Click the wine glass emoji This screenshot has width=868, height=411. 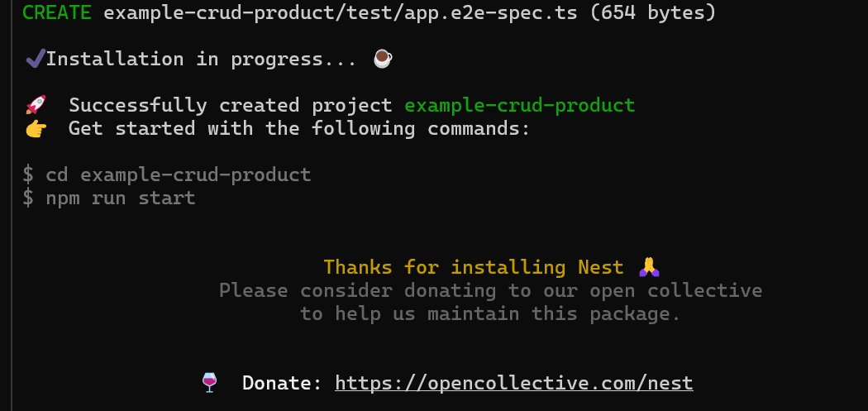coord(210,382)
